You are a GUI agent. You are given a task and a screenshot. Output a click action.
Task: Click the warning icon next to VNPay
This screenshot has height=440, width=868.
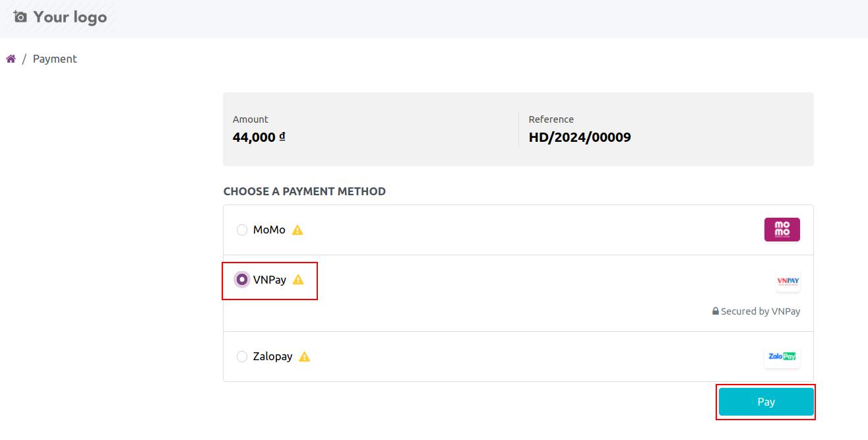pos(298,280)
